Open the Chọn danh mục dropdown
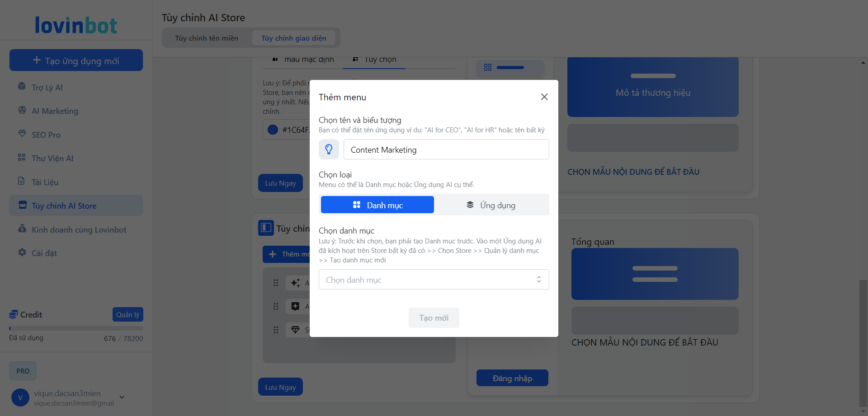This screenshot has width=868, height=416. 434,280
